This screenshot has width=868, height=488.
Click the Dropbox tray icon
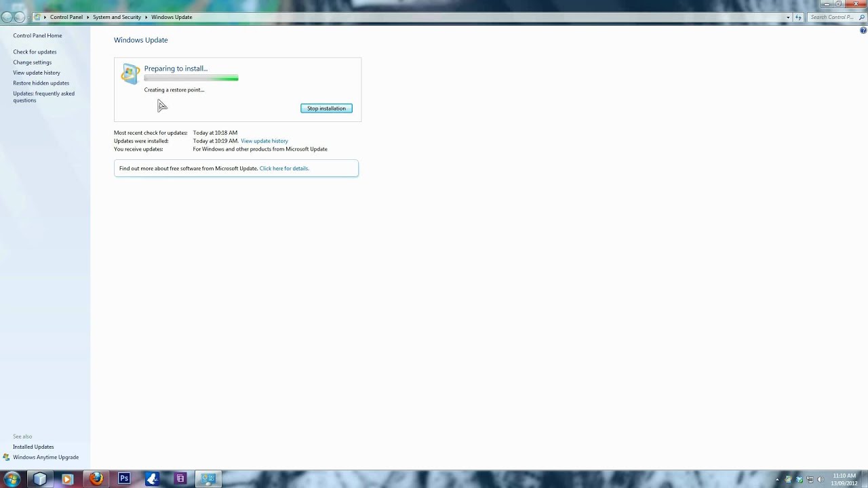(800, 480)
